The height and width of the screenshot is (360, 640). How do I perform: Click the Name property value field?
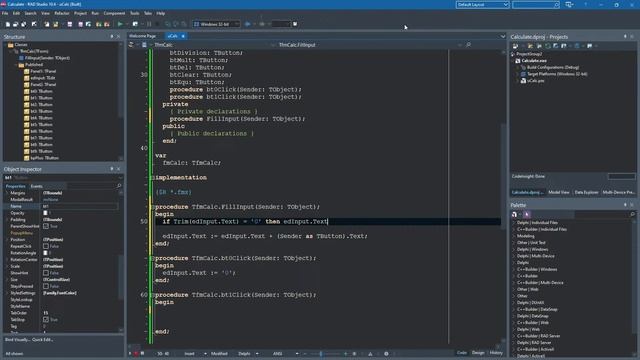point(81,207)
